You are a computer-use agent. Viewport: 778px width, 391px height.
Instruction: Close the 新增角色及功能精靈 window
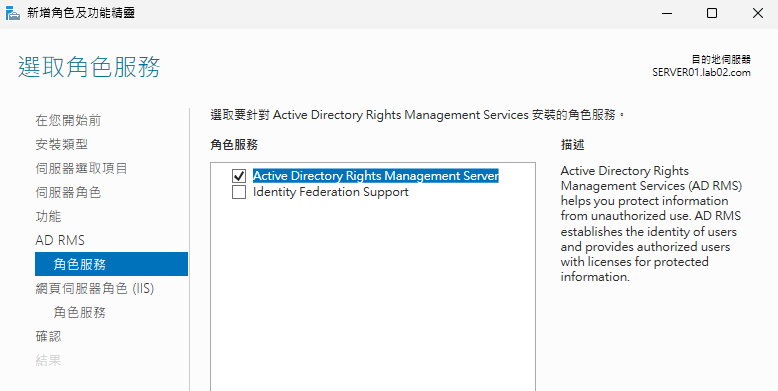pyautogui.click(x=758, y=13)
